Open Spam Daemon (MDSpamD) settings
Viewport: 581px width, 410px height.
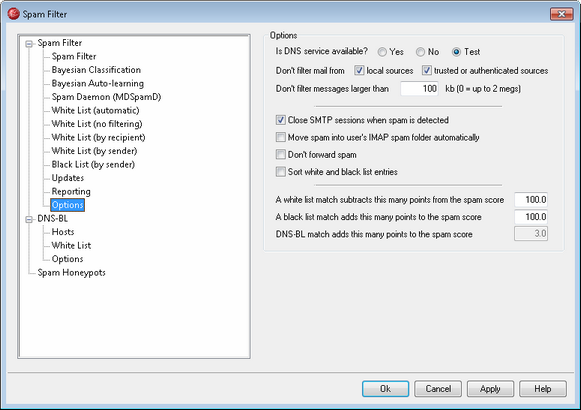point(106,97)
